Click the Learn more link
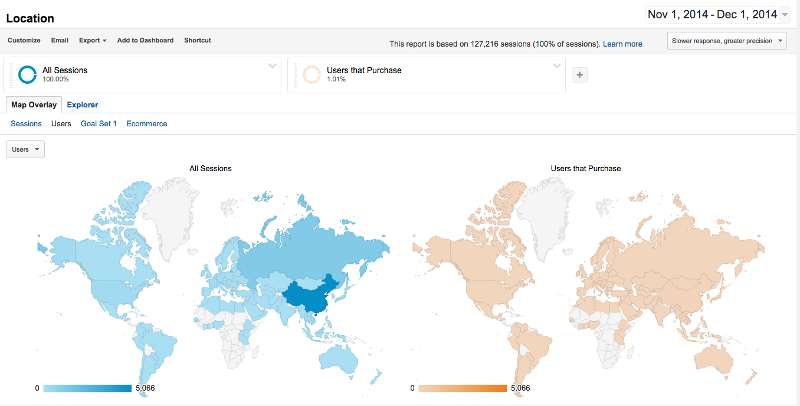 [623, 44]
